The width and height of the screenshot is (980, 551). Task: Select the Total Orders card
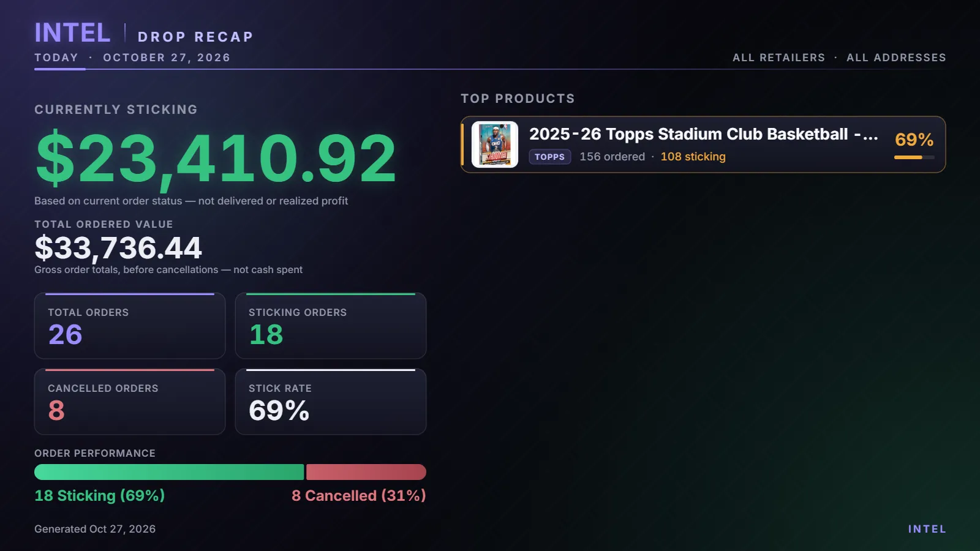tap(130, 326)
